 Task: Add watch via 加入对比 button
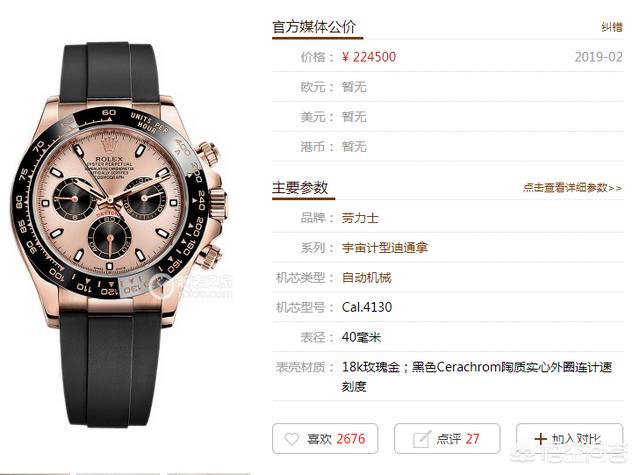(x=569, y=439)
